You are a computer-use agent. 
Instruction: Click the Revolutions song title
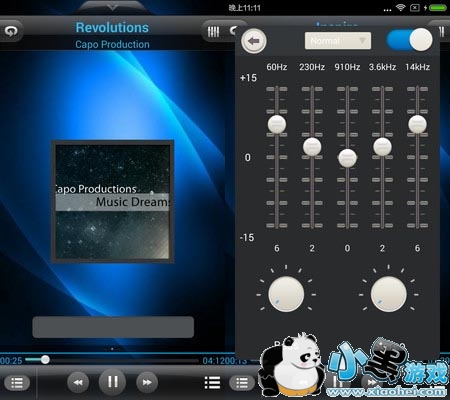[112, 27]
